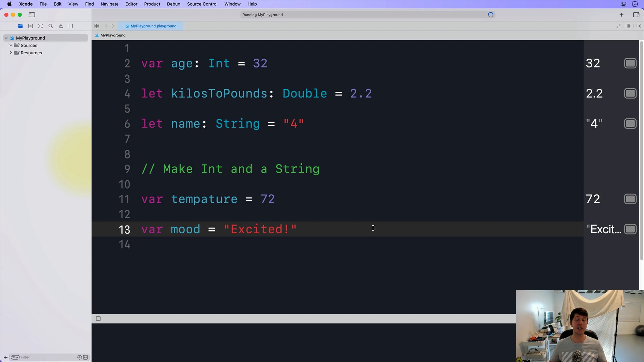Viewport: 644px width, 362px height.
Task: Add an editor on the right
Action: pyautogui.click(x=639, y=26)
